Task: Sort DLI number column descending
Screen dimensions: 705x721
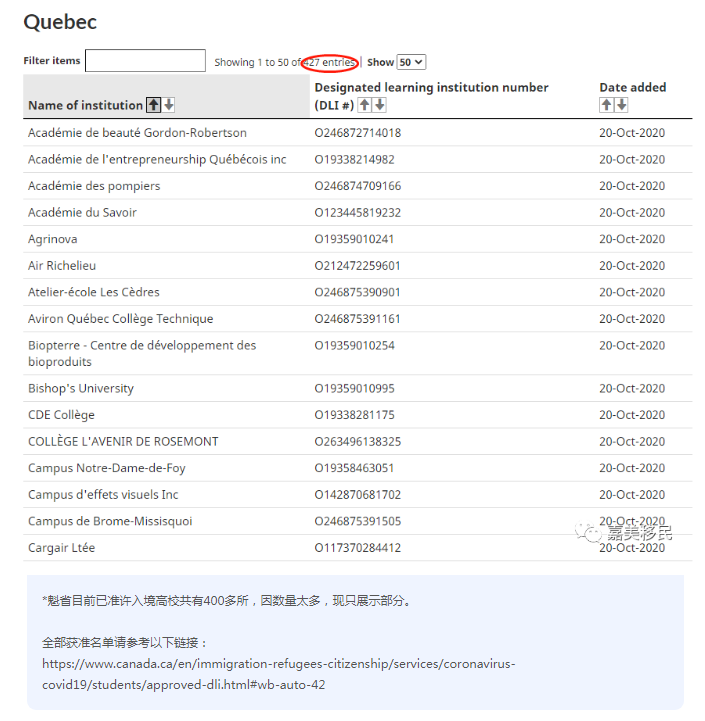Action: coord(379,105)
